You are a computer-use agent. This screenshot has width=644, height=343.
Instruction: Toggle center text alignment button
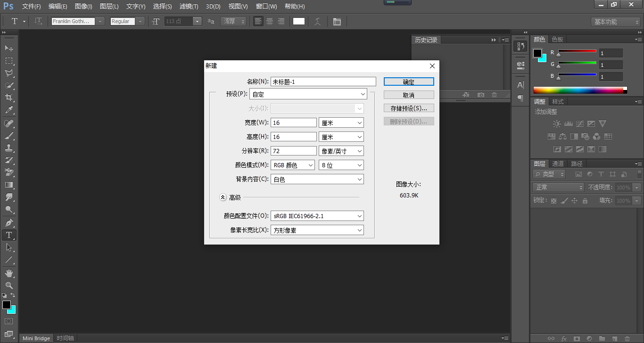click(270, 21)
